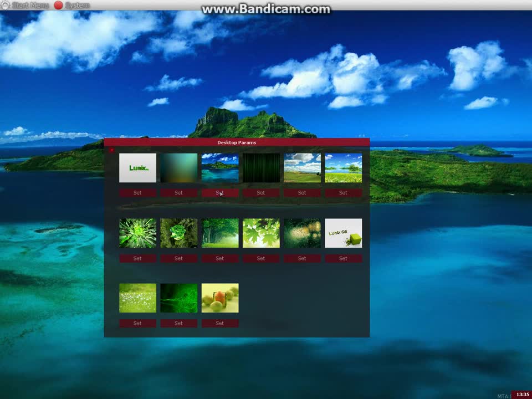Viewport: 532px width, 399px height.
Task: Select the white Lunix logo wallpaper thumbnail
Action: coord(137,168)
